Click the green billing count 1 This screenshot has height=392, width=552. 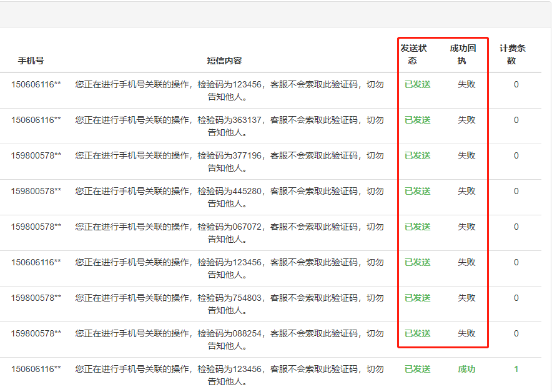(x=516, y=369)
